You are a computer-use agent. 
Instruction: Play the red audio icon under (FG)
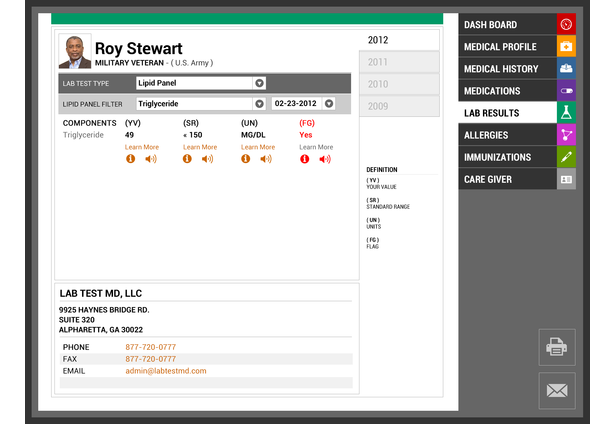[x=325, y=159]
